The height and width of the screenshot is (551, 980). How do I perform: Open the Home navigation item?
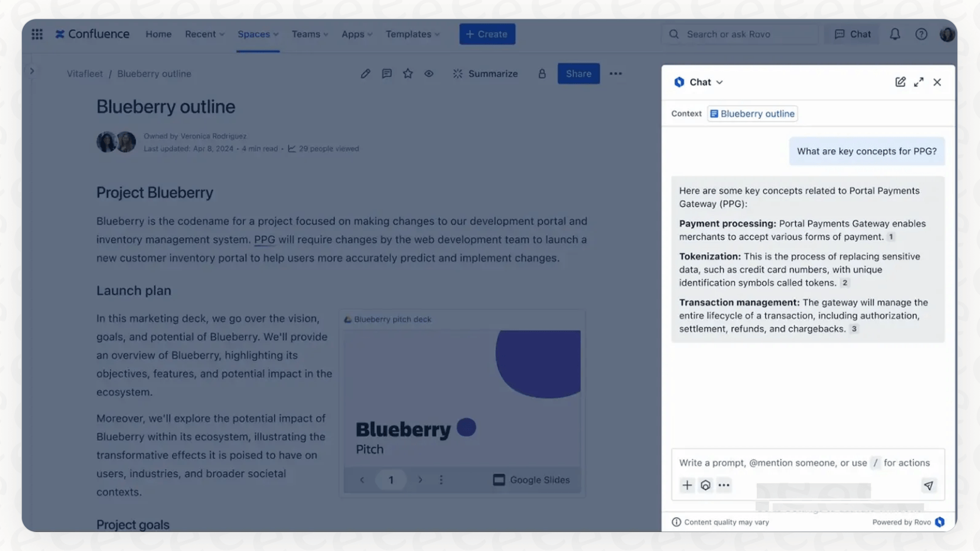click(158, 34)
